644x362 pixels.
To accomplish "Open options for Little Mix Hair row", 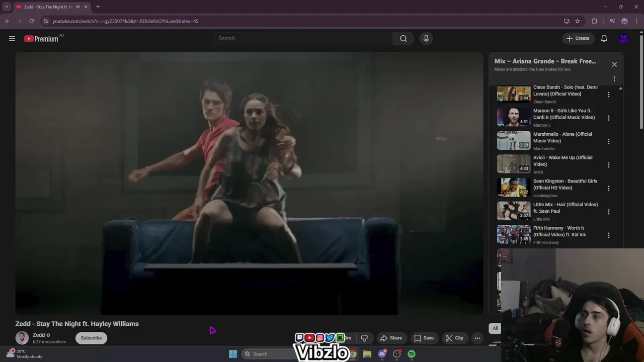I will [x=609, y=212].
